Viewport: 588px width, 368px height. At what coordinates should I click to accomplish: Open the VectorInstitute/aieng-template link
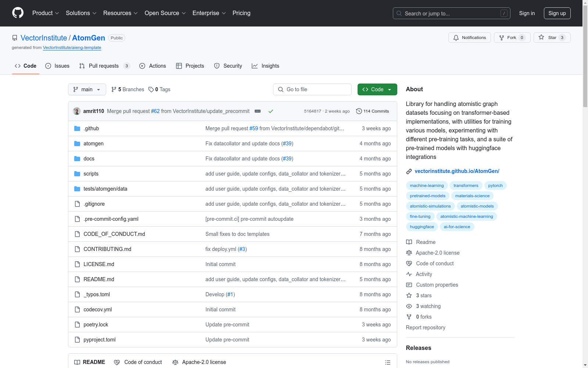coord(72,47)
